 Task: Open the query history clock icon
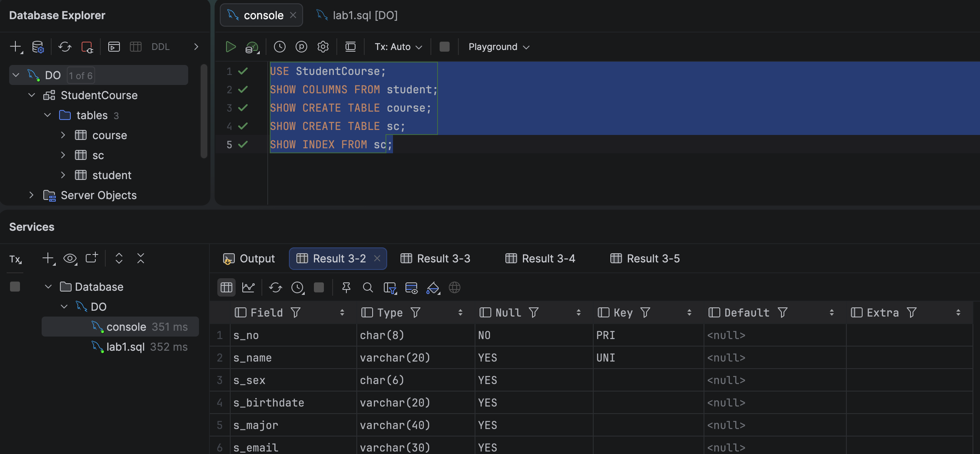click(x=279, y=47)
